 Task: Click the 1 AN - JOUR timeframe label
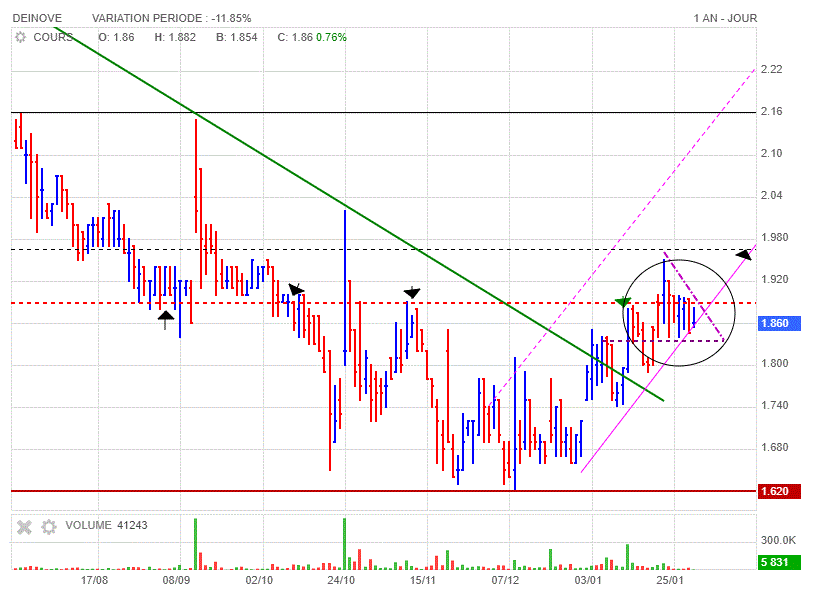pos(725,18)
